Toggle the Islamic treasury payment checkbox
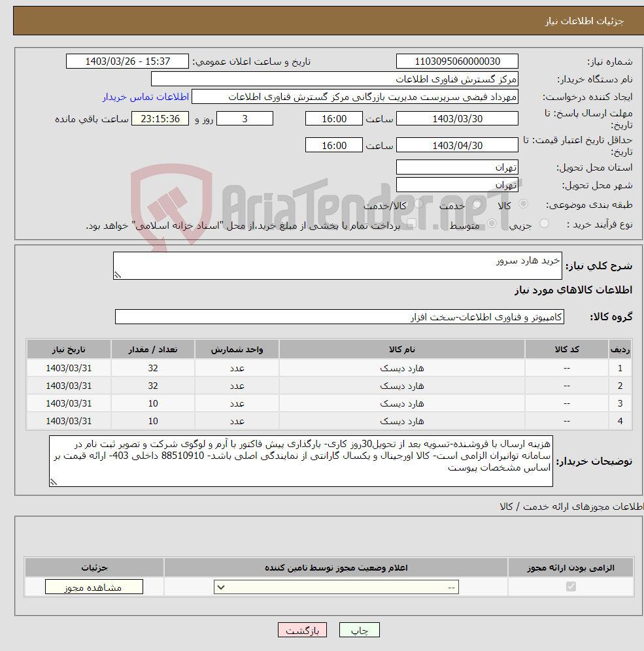This screenshot has height=651, width=644. 411,224
